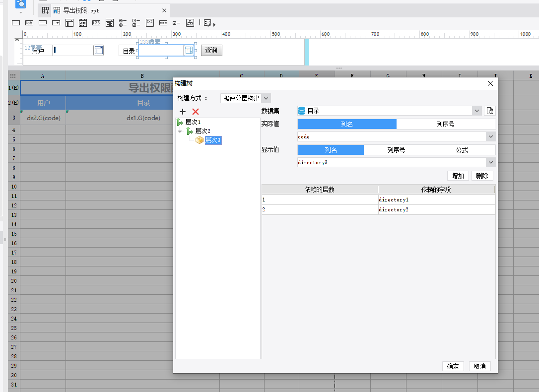Click the 确定 button
This screenshot has width=539, height=392.
tap(453, 366)
